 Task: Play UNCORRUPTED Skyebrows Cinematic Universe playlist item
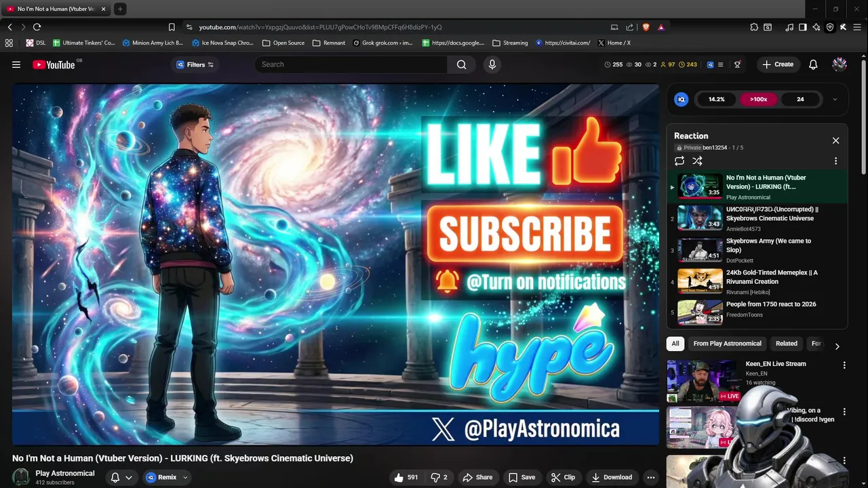[x=757, y=218]
